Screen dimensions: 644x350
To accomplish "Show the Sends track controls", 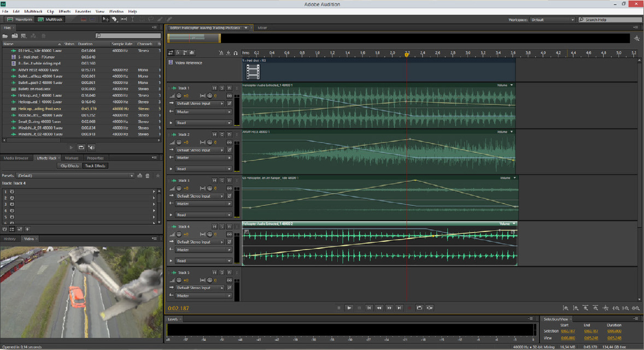I will click(x=185, y=52).
